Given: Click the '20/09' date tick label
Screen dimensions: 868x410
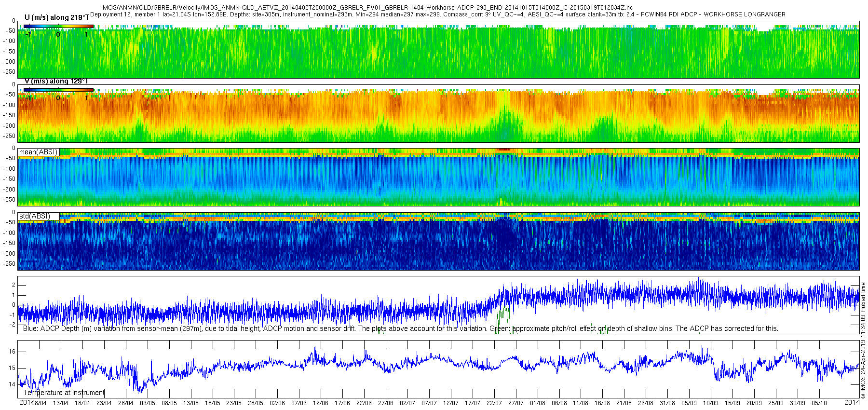Looking at the screenshot, I should [x=754, y=403].
